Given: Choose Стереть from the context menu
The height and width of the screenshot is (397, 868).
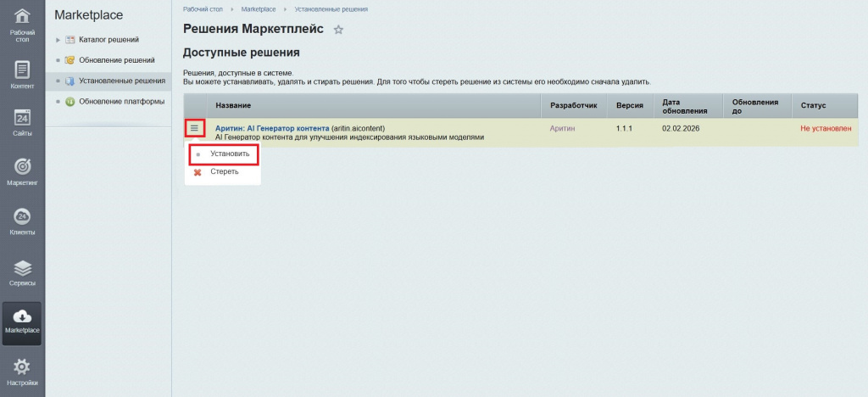Looking at the screenshot, I should [224, 171].
